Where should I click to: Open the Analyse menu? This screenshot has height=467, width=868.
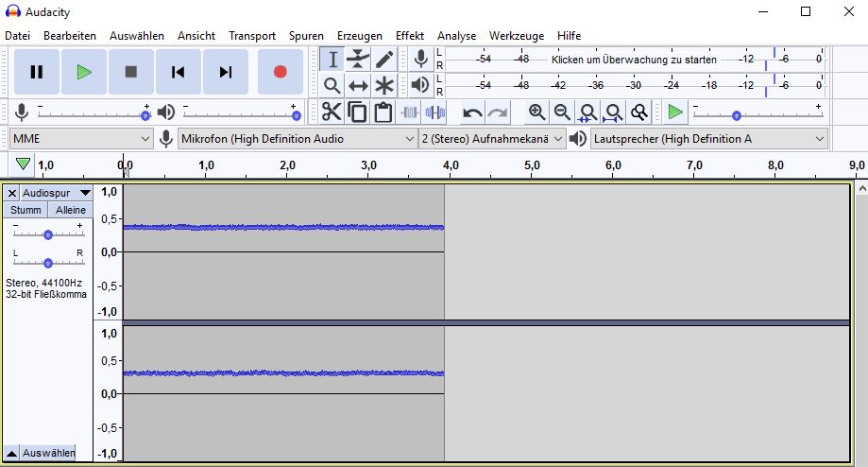[457, 36]
